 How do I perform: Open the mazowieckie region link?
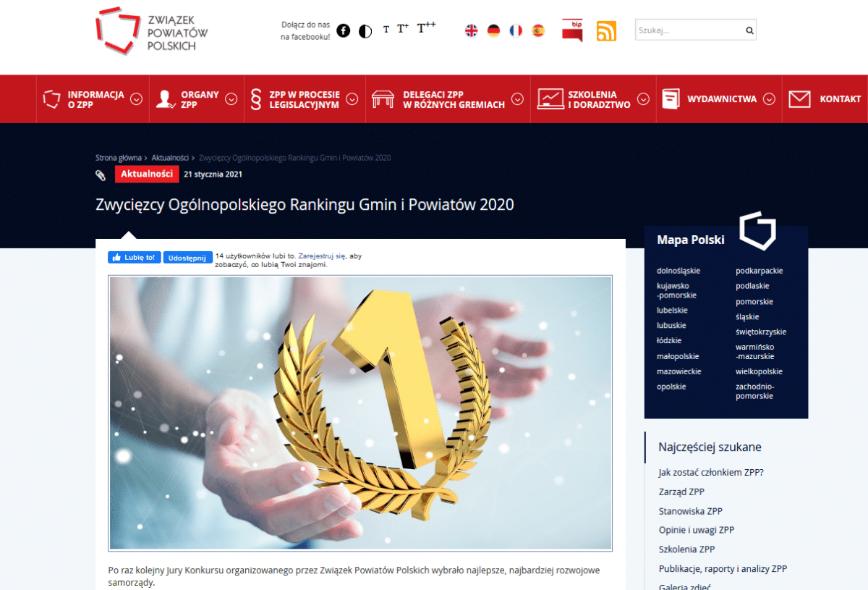[678, 371]
